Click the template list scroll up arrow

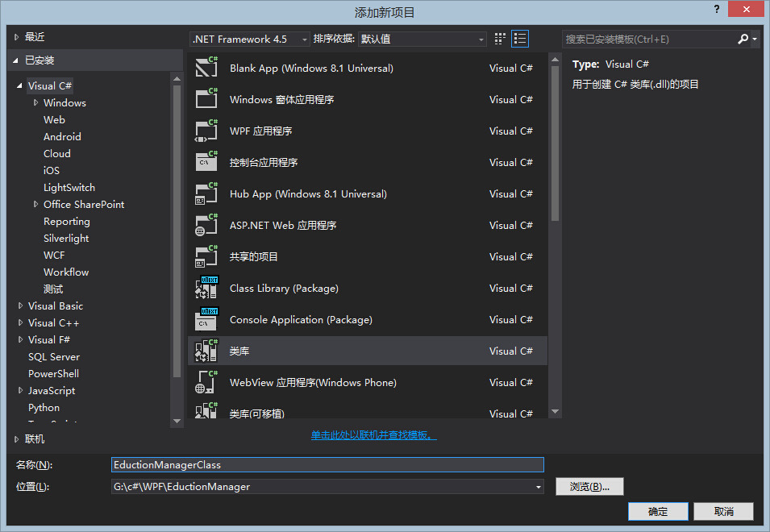coord(556,60)
